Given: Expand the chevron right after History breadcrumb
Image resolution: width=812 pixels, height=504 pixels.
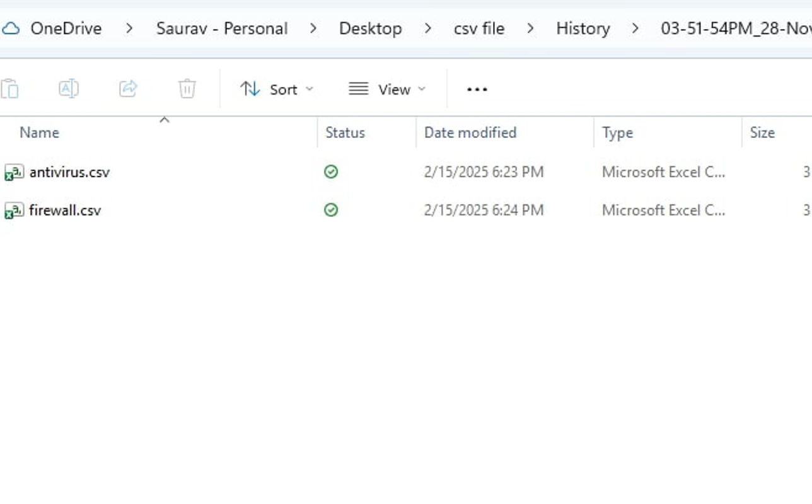Looking at the screenshot, I should pyautogui.click(x=635, y=28).
